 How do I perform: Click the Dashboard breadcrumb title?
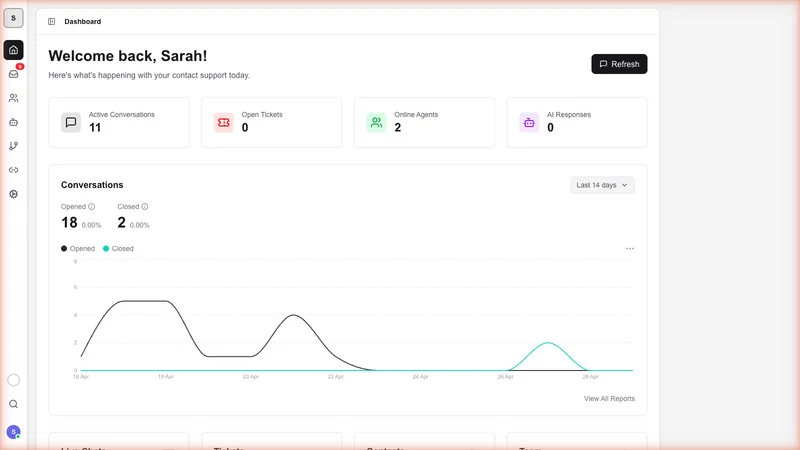pos(83,21)
